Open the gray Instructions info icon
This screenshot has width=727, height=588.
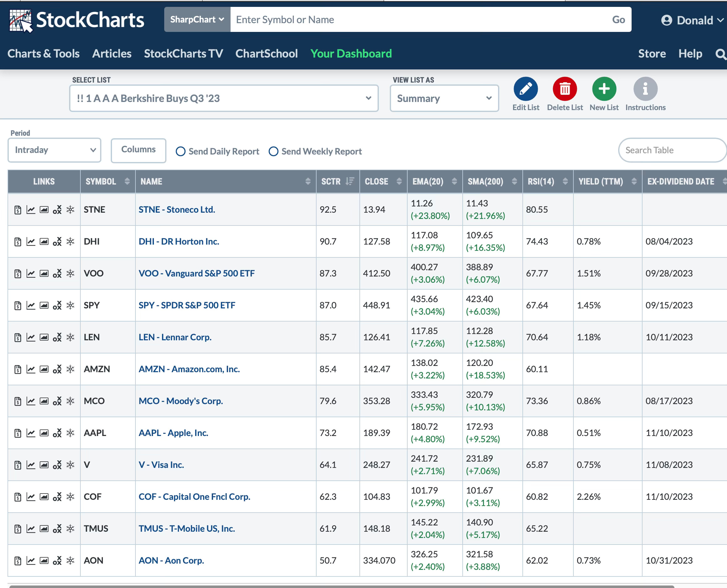tap(645, 89)
